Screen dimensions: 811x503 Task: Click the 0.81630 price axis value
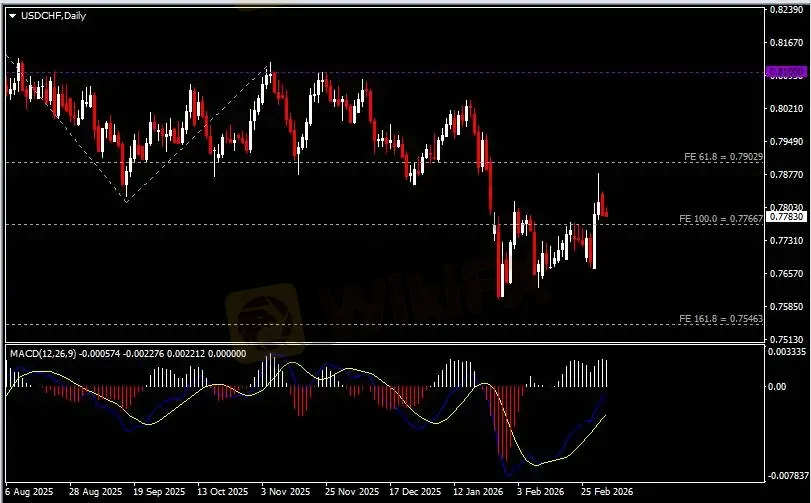click(786, 43)
